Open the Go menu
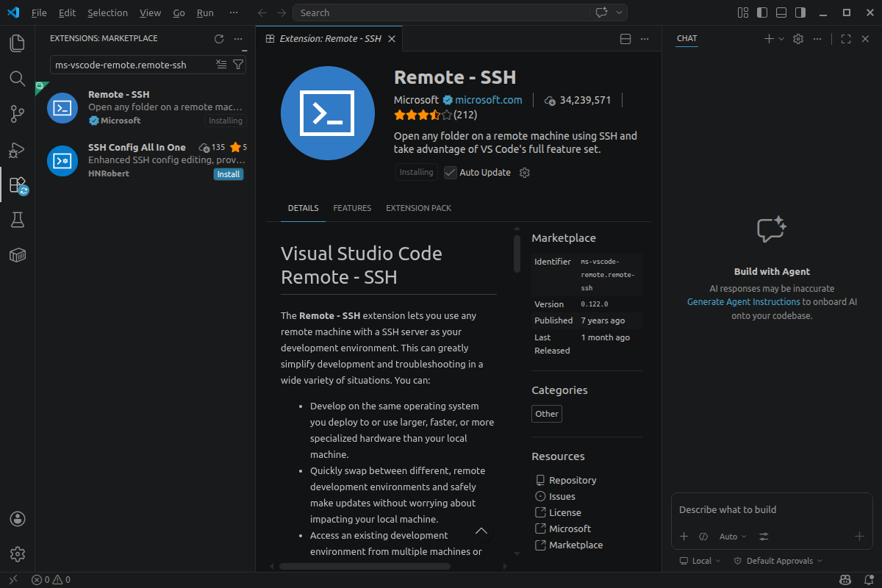882x588 pixels. coord(179,12)
